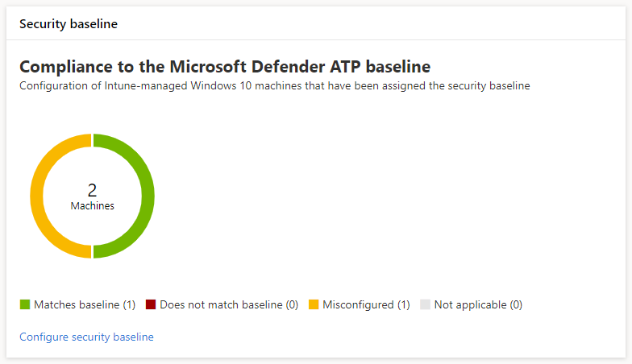Open the Configure security baseline link
Image resolution: width=632 pixels, height=364 pixels.
(x=86, y=337)
